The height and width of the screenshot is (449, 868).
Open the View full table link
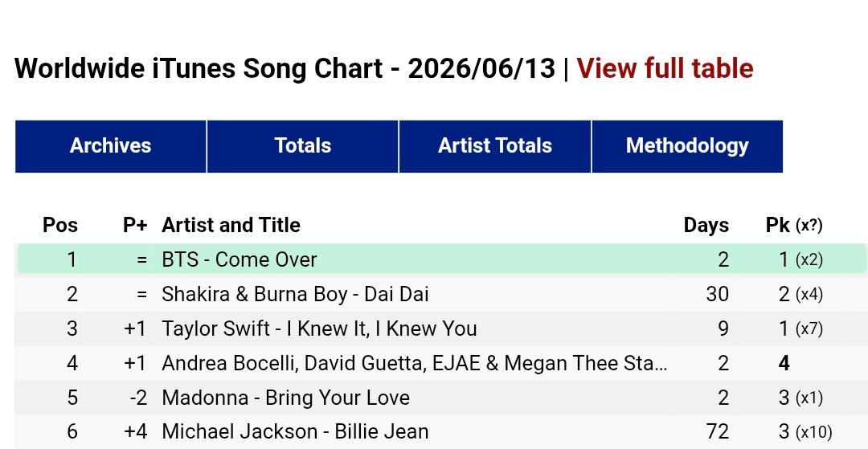point(665,68)
